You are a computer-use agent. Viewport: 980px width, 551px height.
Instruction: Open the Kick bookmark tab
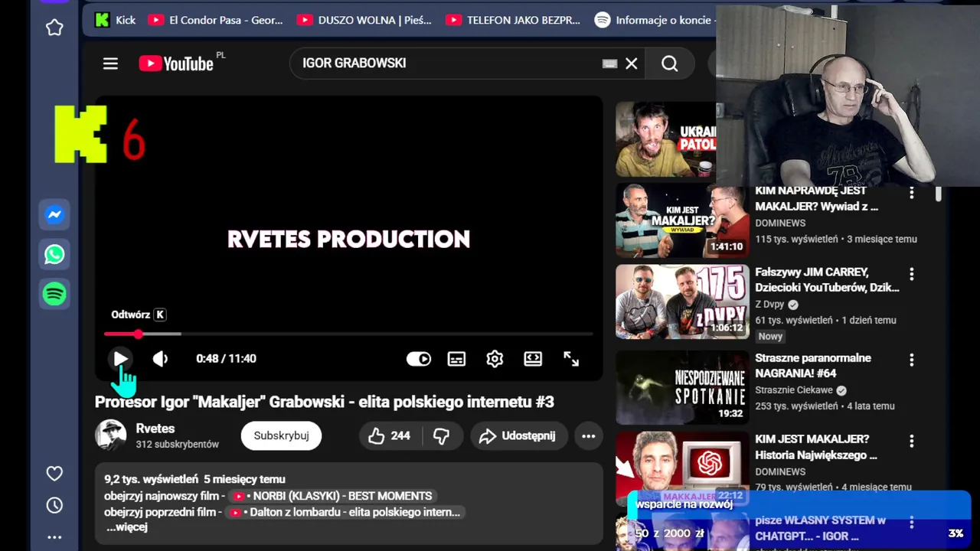[115, 20]
